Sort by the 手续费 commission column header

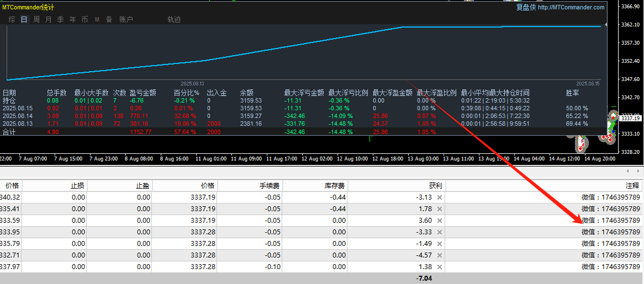coord(249,186)
